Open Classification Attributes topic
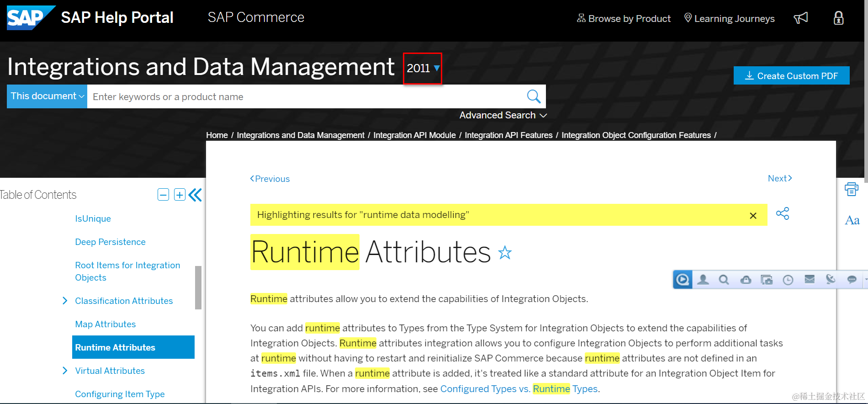868x404 pixels. (x=124, y=301)
